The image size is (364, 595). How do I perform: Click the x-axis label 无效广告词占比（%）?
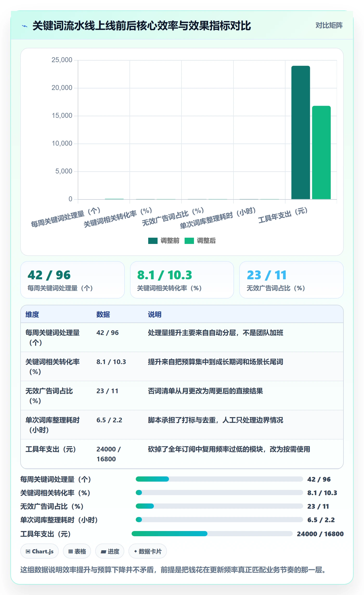[x=173, y=217]
